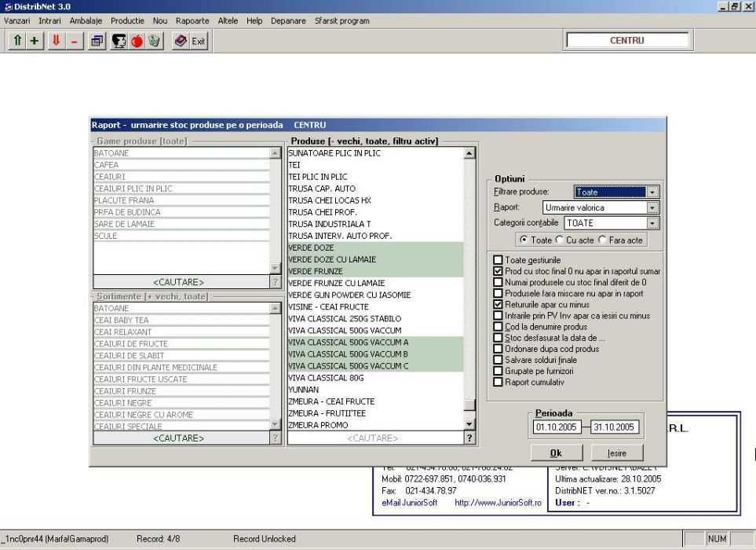Open the Help menu
The width and height of the screenshot is (756, 550).
[254, 20]
